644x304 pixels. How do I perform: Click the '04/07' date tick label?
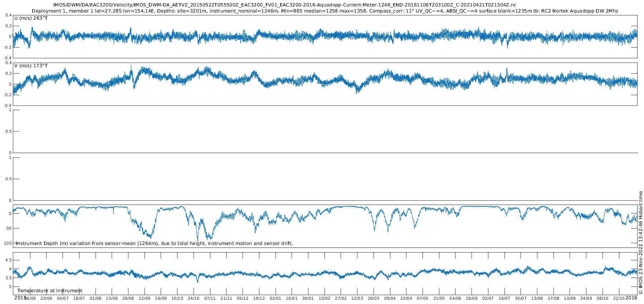pos(63,298)
